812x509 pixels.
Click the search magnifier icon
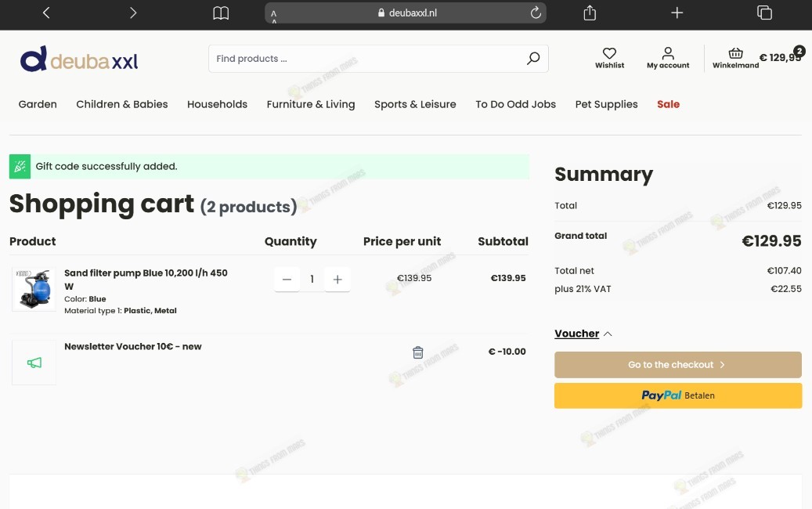[533, 59]
